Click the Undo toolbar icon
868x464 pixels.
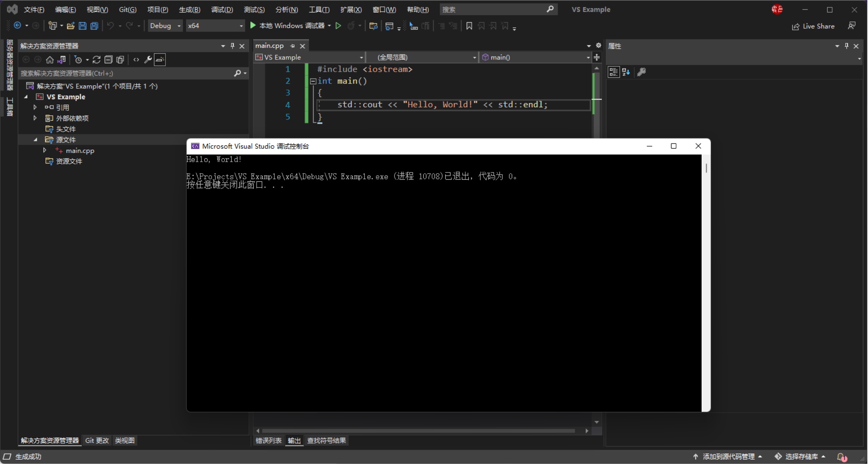point(110,25)
